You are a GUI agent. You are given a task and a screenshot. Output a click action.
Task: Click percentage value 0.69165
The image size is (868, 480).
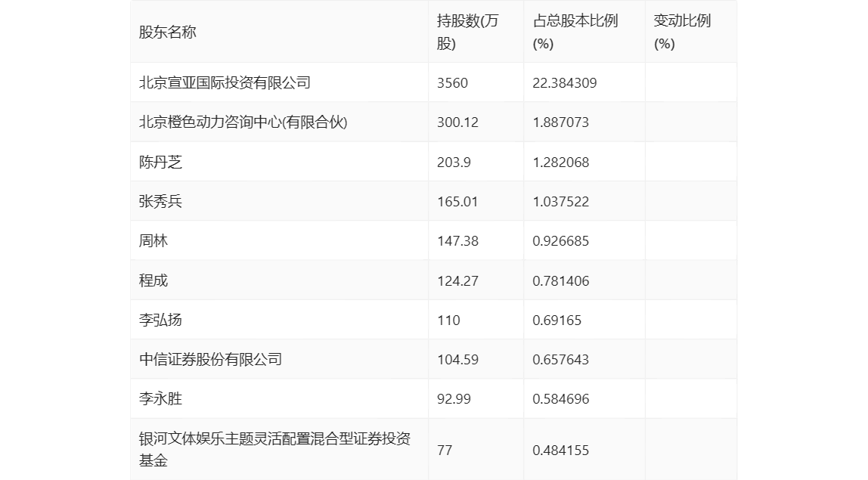(557, 320)
